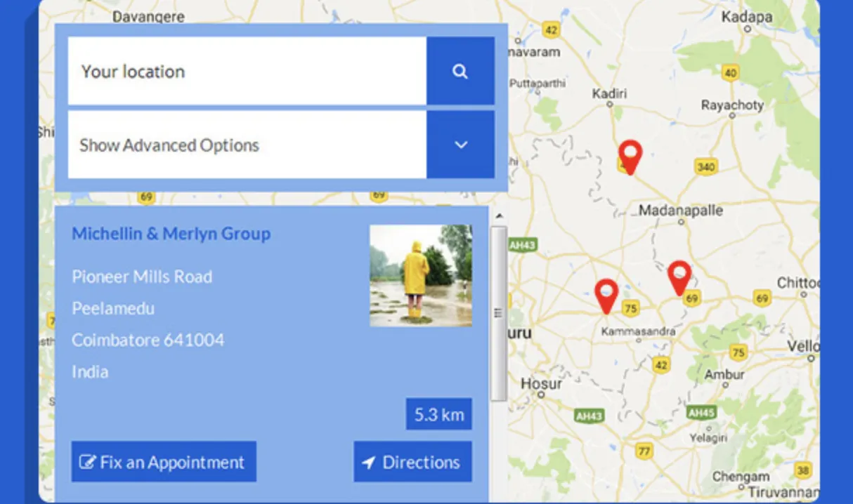
Task: Click the Your location input field
Action: point(247,71)
